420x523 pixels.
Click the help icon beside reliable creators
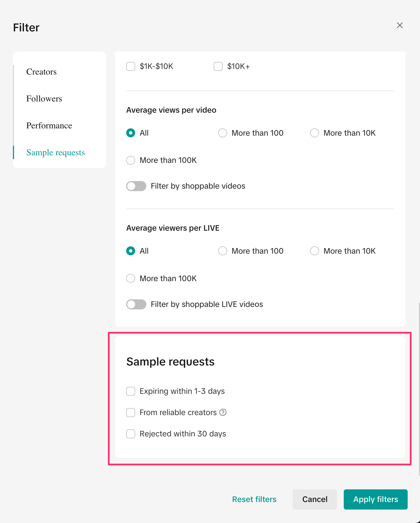[x=223, y=412]
